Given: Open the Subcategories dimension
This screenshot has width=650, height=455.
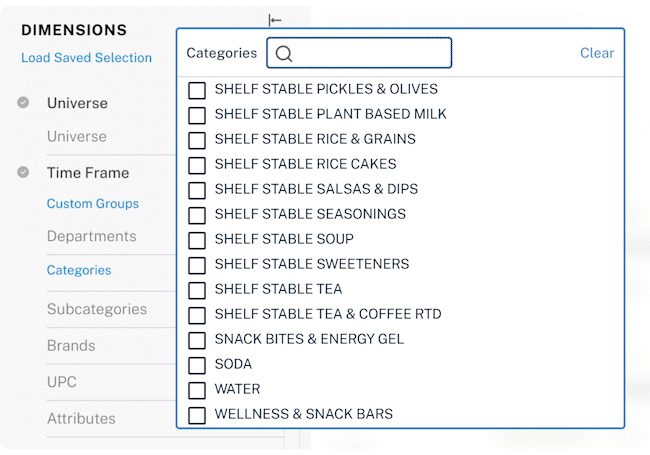Looking at the screenshot, I should coord(97,309).
